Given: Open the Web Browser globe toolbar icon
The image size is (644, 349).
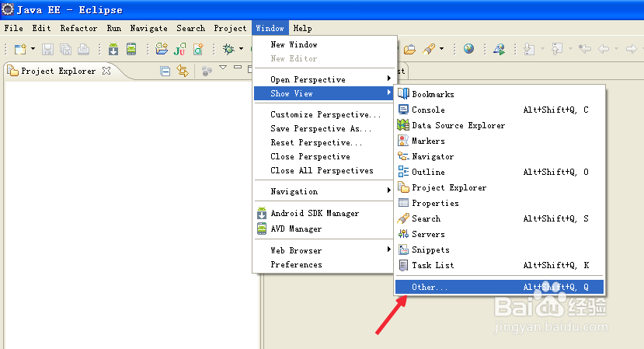Looking at the screenshot, I should (468, 49).
